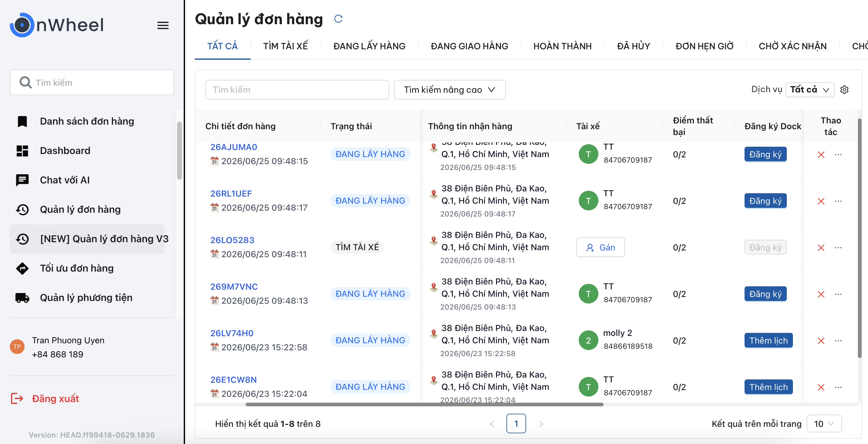Click the table horizontal scrollbar
This screenshot has height=444, width=868.
coord(424,404)
